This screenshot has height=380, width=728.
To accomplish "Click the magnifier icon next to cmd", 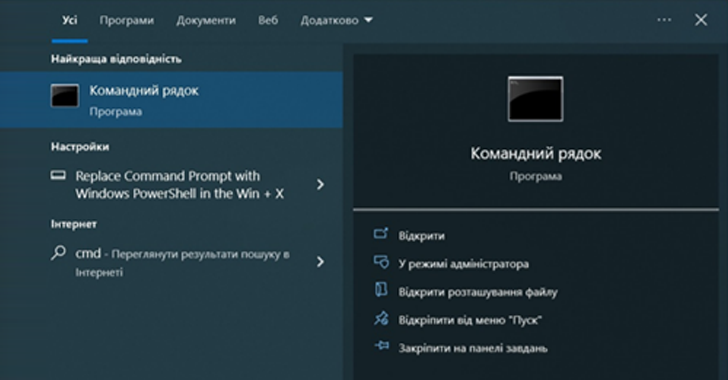I will [58, 253].
